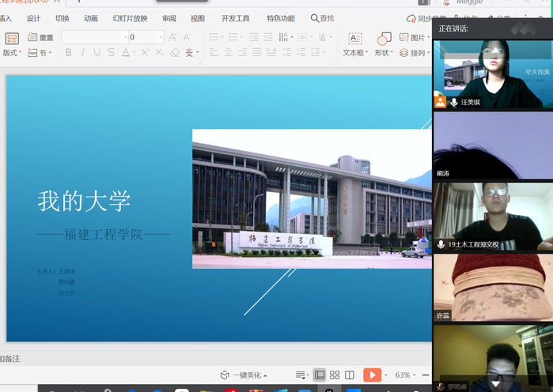Apply bulleted list icon
Image resolution: width=553 pixels, height=392 pixels.
point(216,37)
